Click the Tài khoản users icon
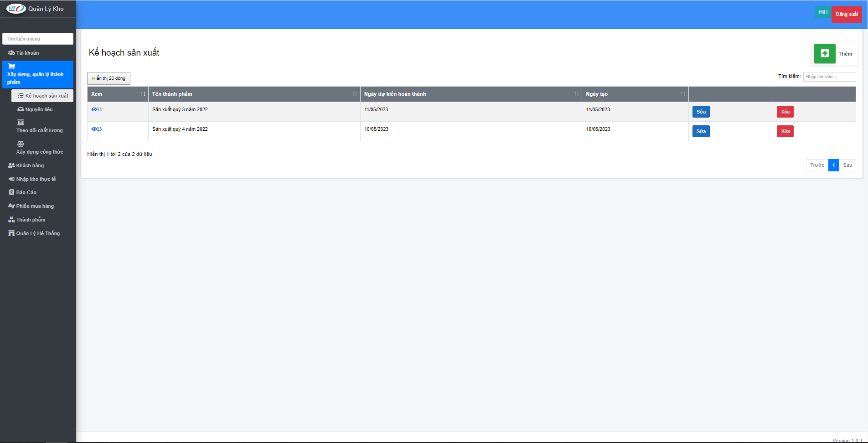Screen dimensions: 868x443 pyautogui.click(x=11, y=53)
